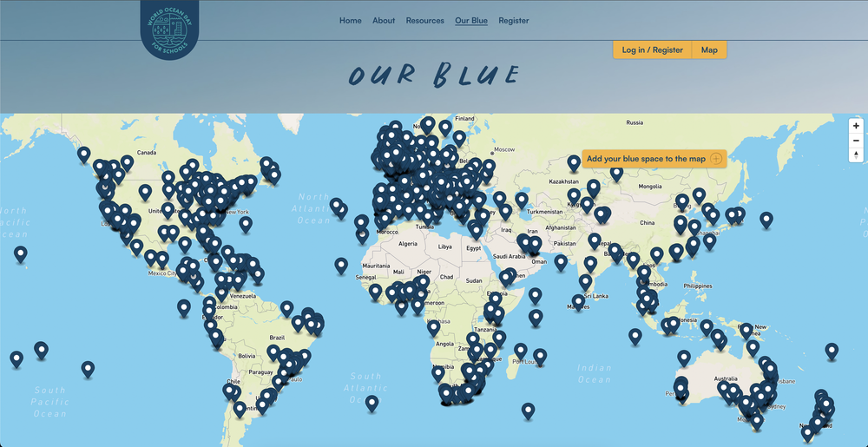Select the map pin at the Maldives

click(578, 301)
